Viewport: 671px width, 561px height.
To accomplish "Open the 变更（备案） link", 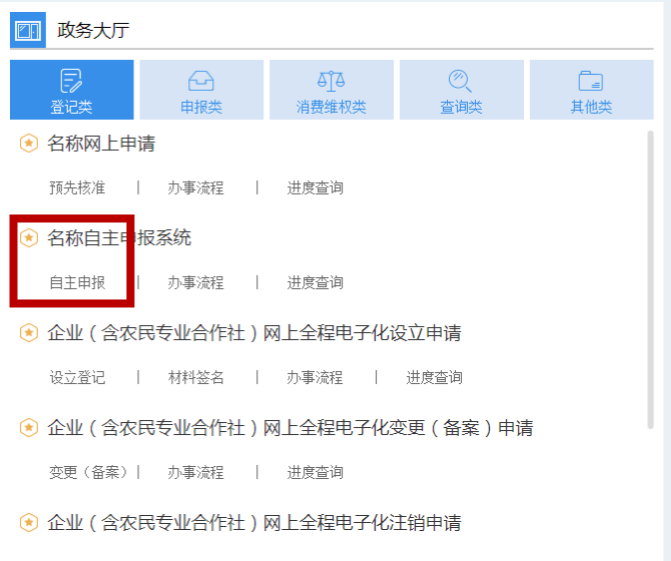I will point(89,472).
